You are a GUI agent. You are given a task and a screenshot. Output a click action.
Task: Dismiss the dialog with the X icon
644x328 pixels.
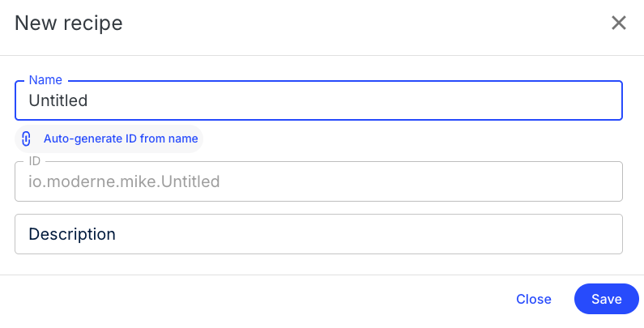pyautogui.click(x=619, y=23)
